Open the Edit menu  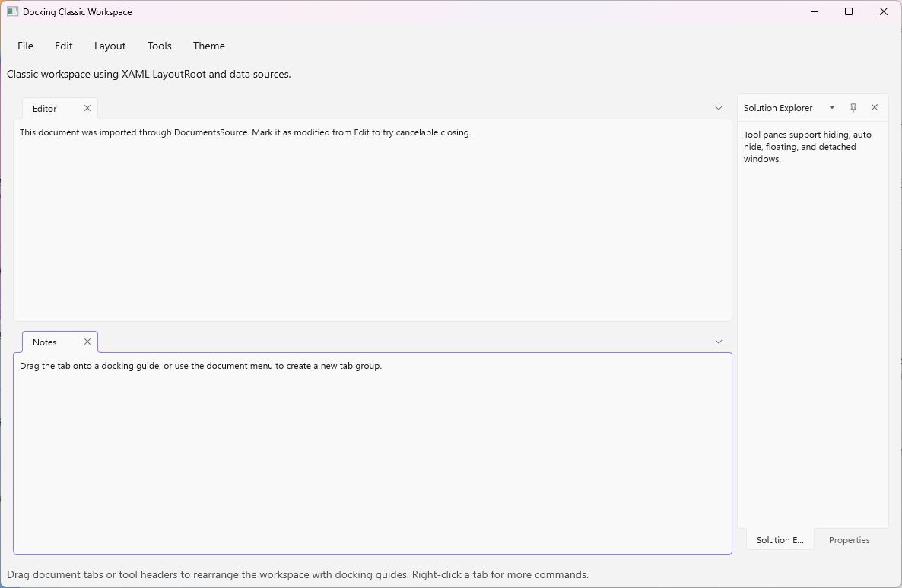pyautogui.click(x=63, y=46)
